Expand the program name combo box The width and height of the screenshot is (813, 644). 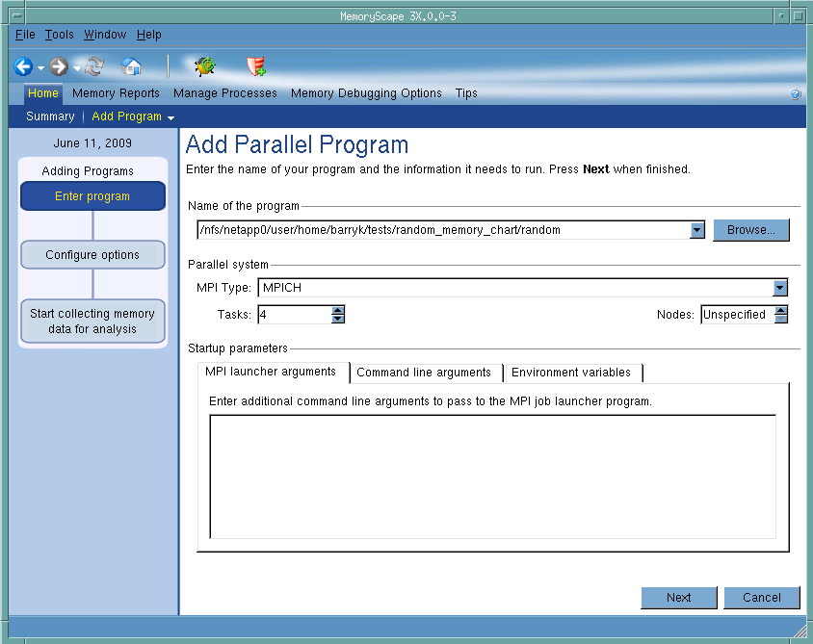[x=697, y=230]
